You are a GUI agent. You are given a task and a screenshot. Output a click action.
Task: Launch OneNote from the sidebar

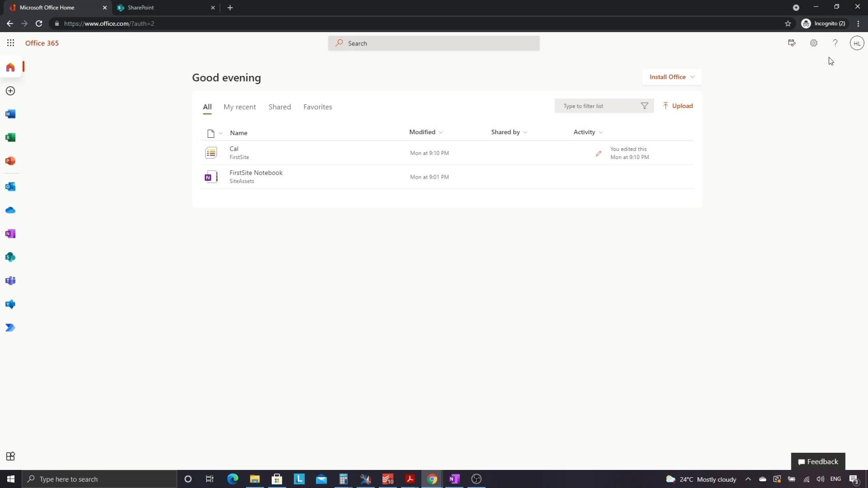(x=10, y=234)
